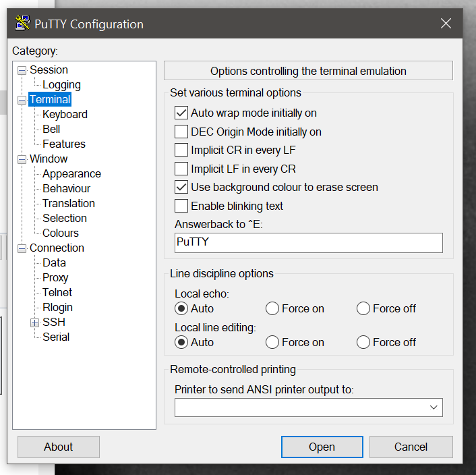
Task: Expand the SSH tree node
Action: (35, 323)
